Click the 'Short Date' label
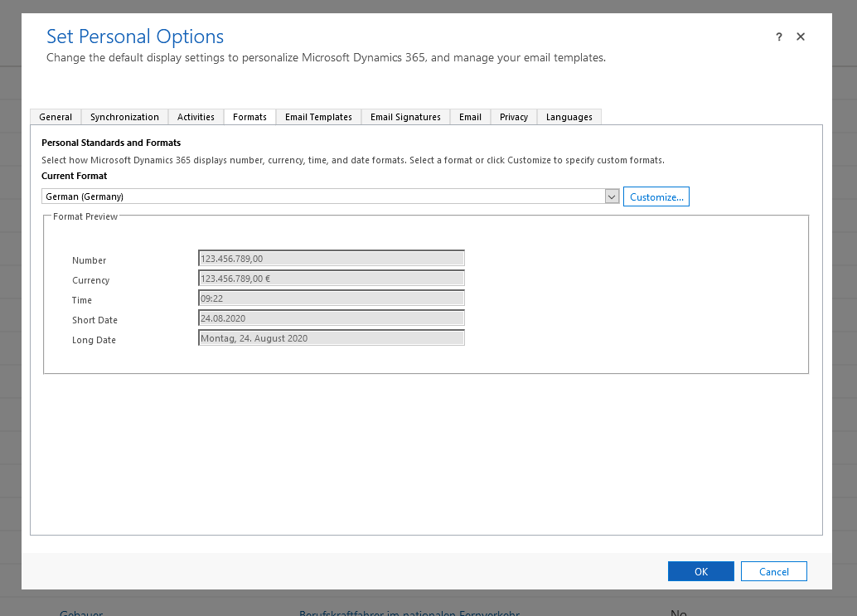The width and height of the screenshot is (857, 616). coord(94,320)
